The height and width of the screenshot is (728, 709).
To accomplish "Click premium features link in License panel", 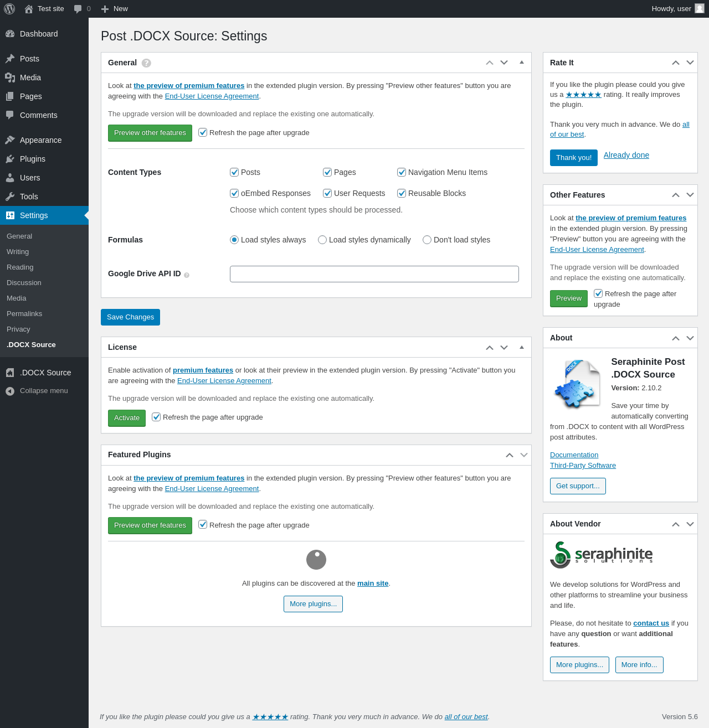I will tap(203, 370).
